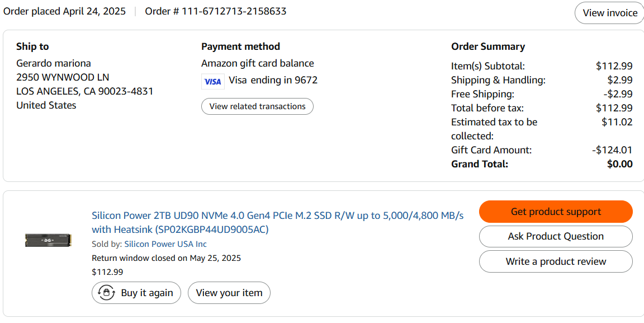Click the Amazon gift card balance text
The image size is (644, 323).
(x=257, y=63)
